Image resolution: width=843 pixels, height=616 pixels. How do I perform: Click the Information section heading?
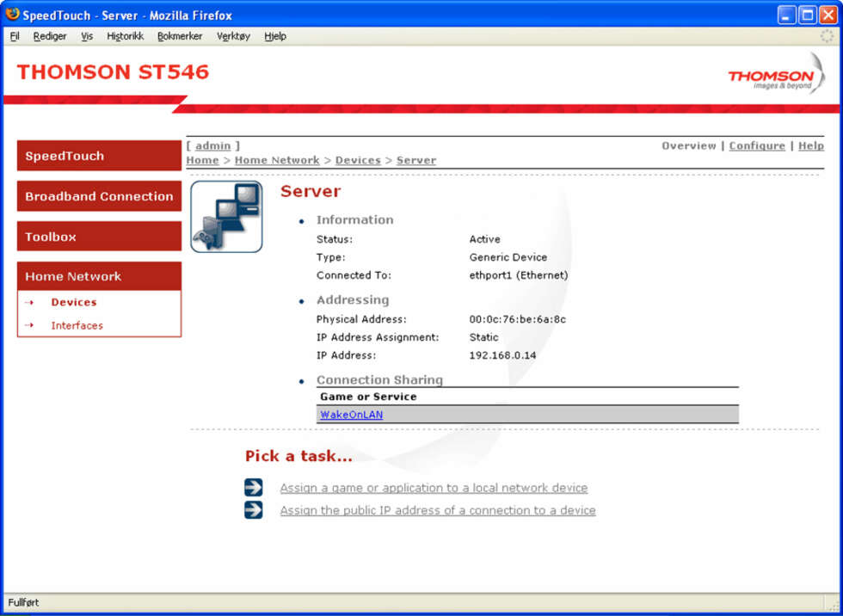click(354, 219)
